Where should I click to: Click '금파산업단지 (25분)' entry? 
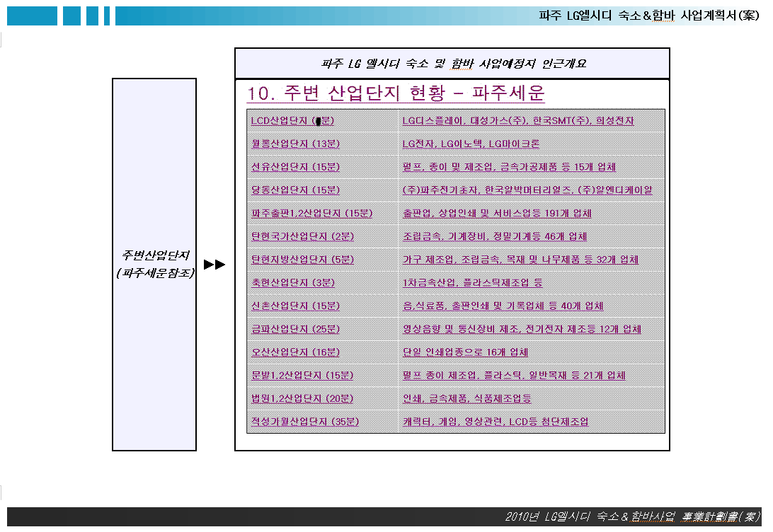(x=295, y=329)
